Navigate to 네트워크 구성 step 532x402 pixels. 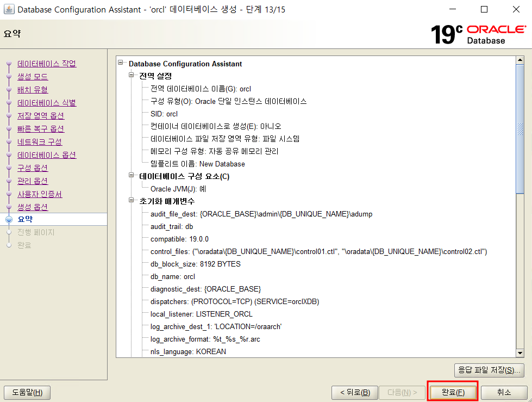point(40,142)
